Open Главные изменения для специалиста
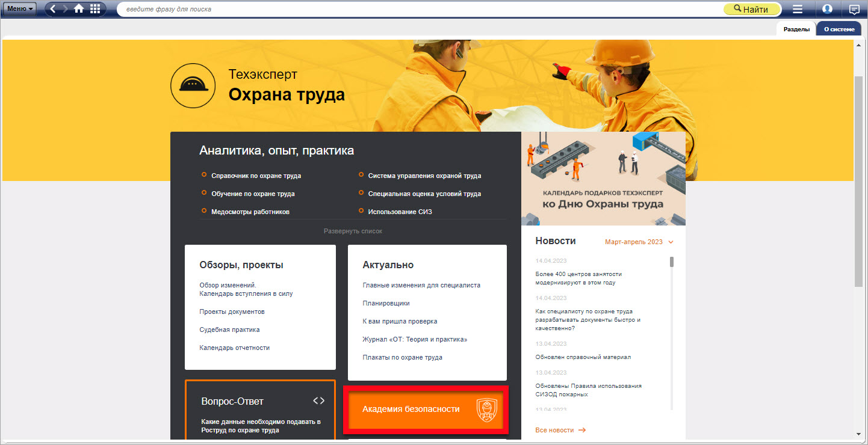Image resolution: width=868 pixels, height=445 pixels. click(x=421, y=285)
